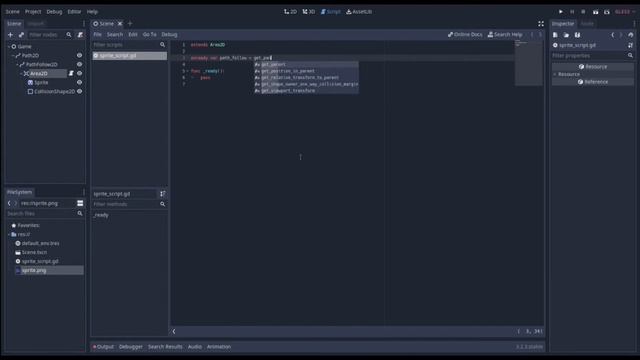Image resolution: width=640 pixels, height=360 pixels.
Task: Play a custom scene icon
Action: pyautogui.click(x=607, y=12)
